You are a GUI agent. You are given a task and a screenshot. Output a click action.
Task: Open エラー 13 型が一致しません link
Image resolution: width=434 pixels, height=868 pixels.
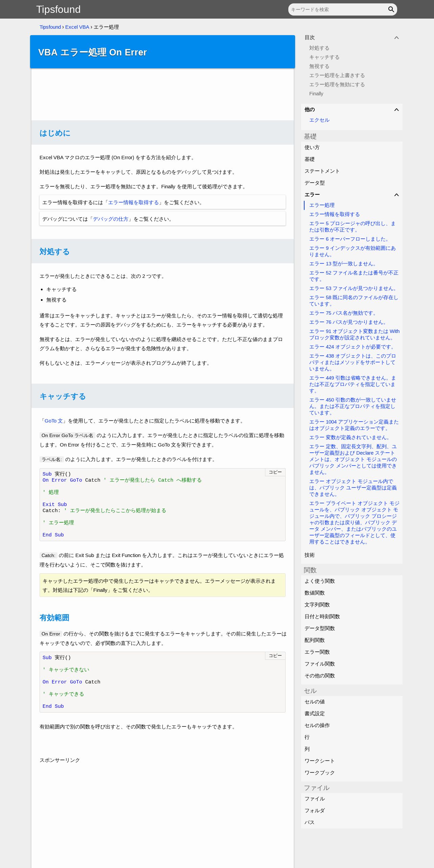point(343,264)
